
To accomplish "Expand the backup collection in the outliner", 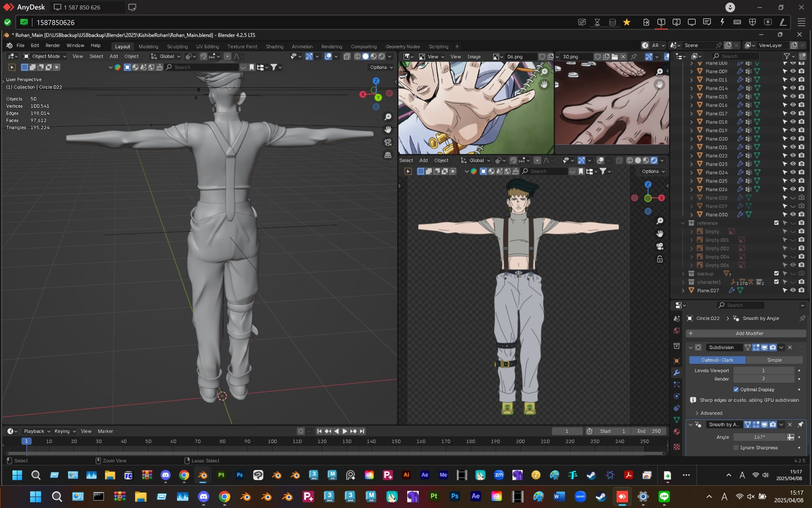I will [x=683, y=273].
